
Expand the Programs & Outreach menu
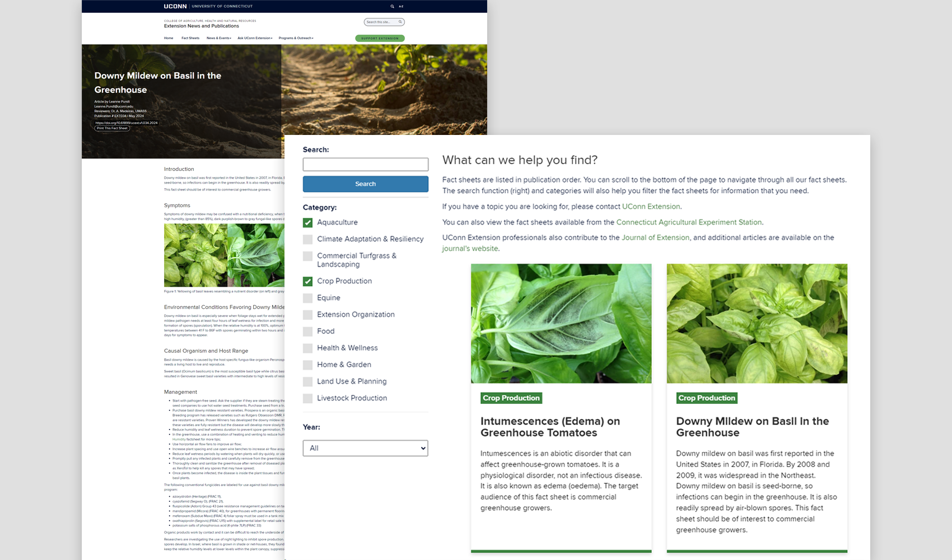tap(296, 38)
